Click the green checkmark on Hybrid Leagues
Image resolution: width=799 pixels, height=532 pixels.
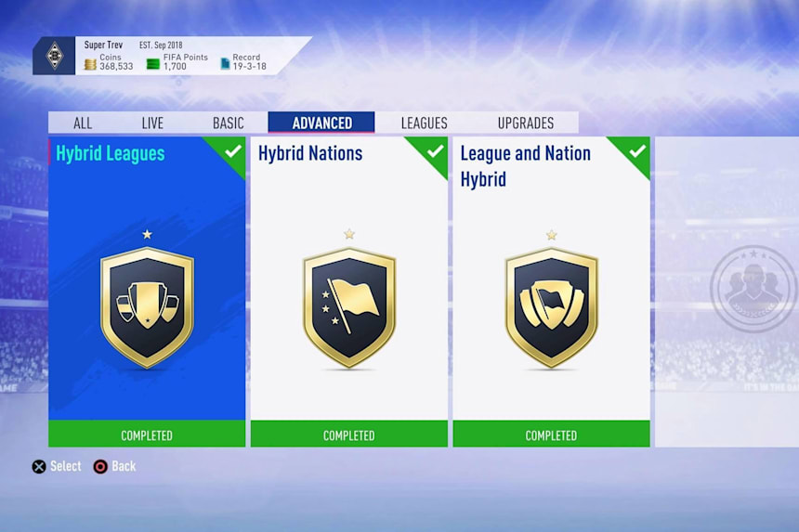pos(232,151)
